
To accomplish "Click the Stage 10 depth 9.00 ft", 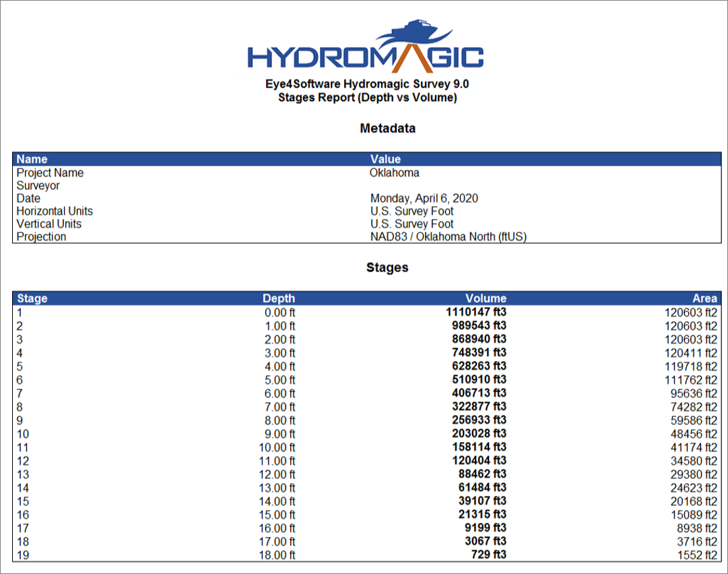I will point(280,433).
